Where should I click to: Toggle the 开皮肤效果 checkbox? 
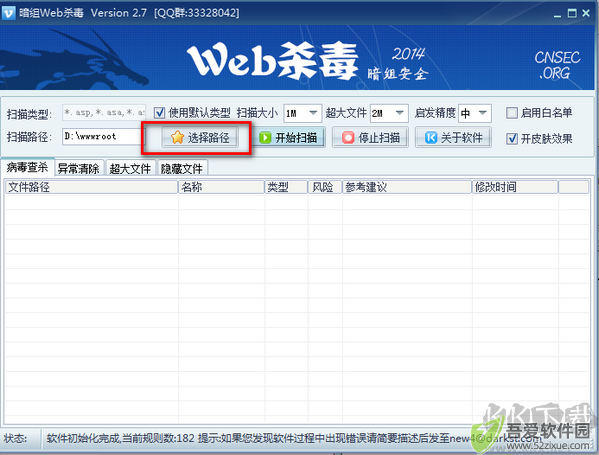pos(512,139)
